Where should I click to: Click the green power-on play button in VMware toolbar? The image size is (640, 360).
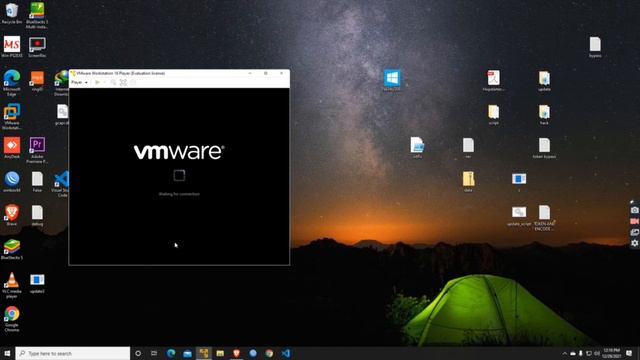point(98,82)
